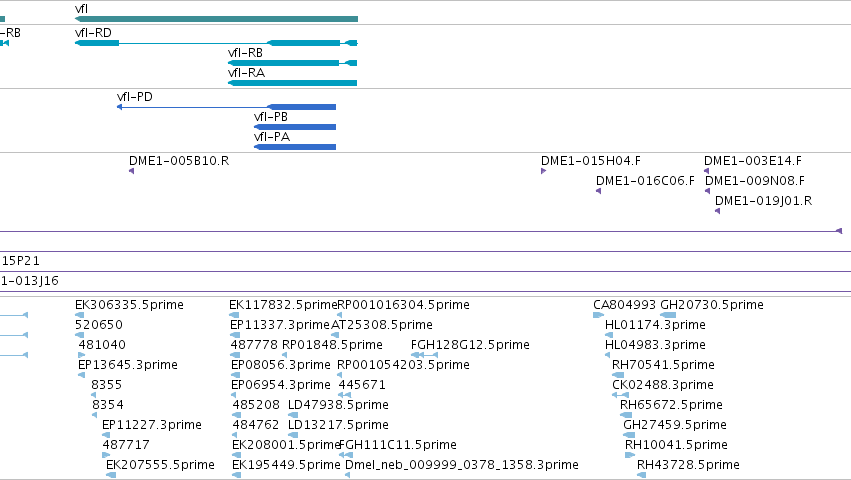Click the EP11337.3prime EST label
Screen dimensions: 851x480
coord(280,325)
